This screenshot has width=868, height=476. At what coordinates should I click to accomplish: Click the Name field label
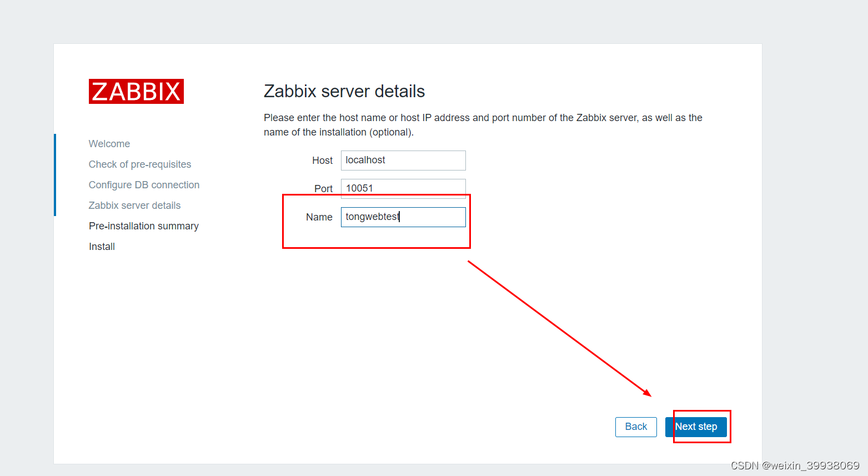point(319,217)
